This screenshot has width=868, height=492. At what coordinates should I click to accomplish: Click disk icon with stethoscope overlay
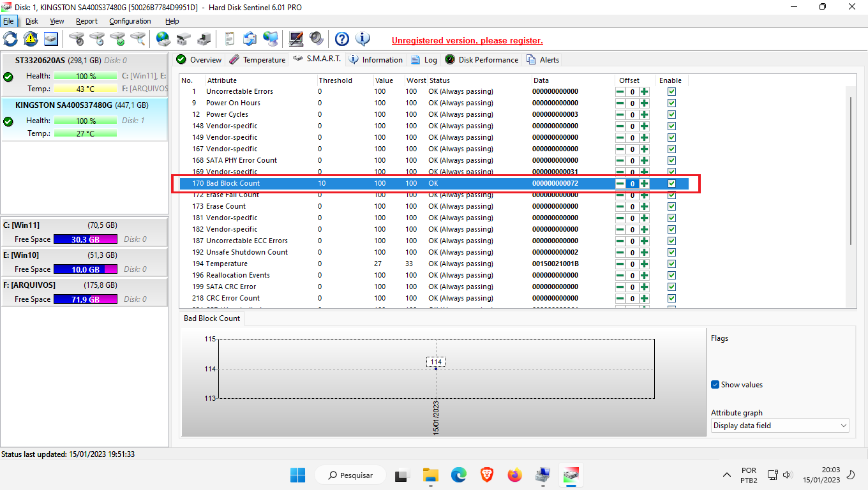click(x=77, y=39)
